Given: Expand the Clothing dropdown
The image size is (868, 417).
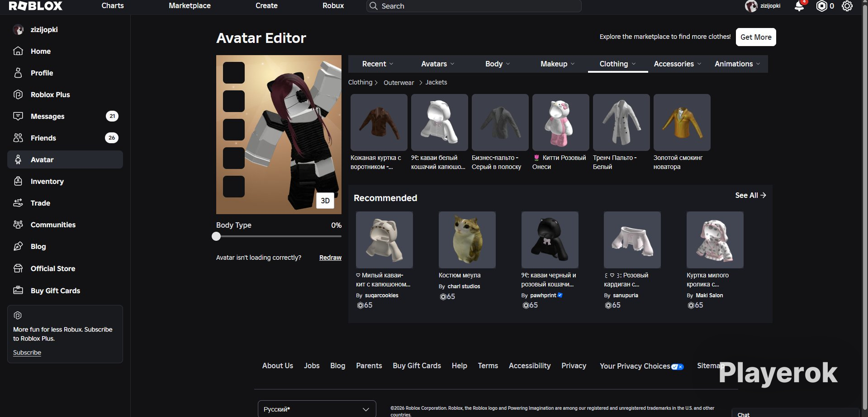Looking at the screenshot, I should [x=618, y=64].
